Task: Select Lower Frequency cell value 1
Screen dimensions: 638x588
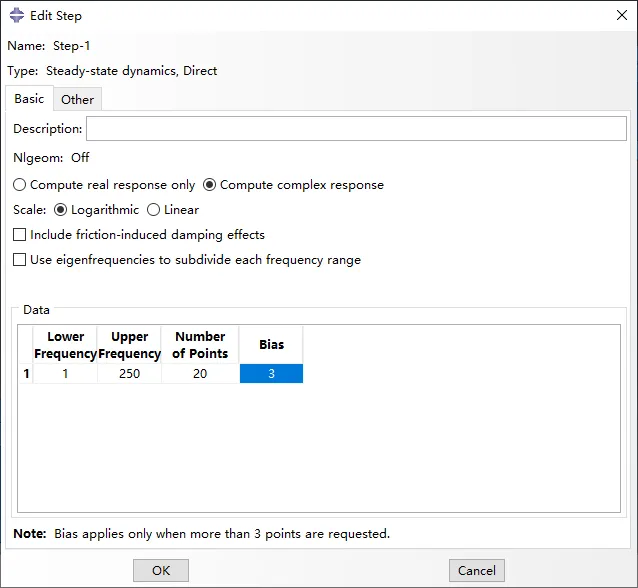Action: point(65,374)
